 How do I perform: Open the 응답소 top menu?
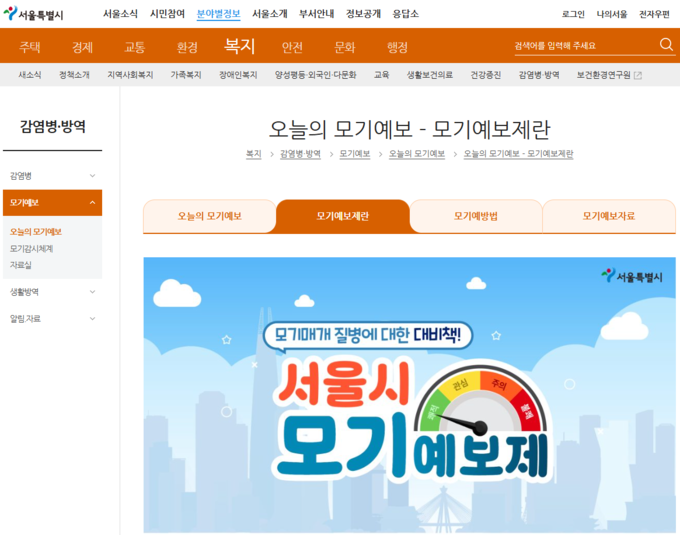405,14
